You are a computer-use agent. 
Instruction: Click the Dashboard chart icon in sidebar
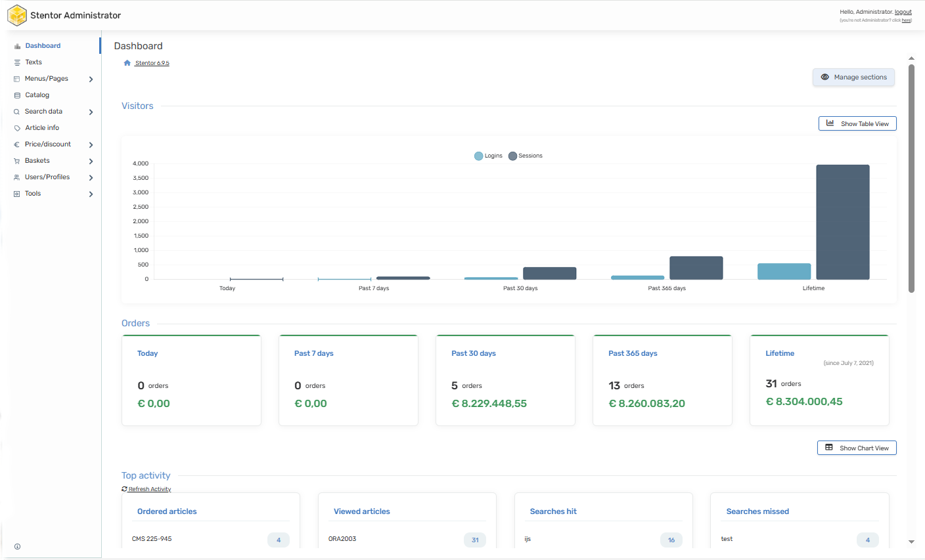pyautogui.click(x=17, y=46)
